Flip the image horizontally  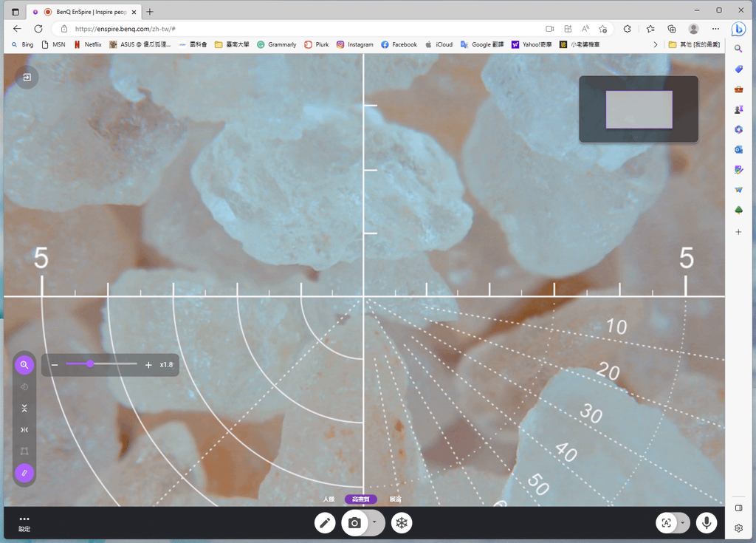coord(24,429)
